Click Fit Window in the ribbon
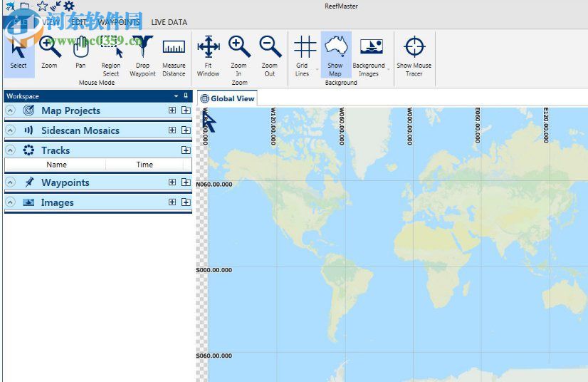This screenshot has height=382, width=588. click(x=208, y=56)
